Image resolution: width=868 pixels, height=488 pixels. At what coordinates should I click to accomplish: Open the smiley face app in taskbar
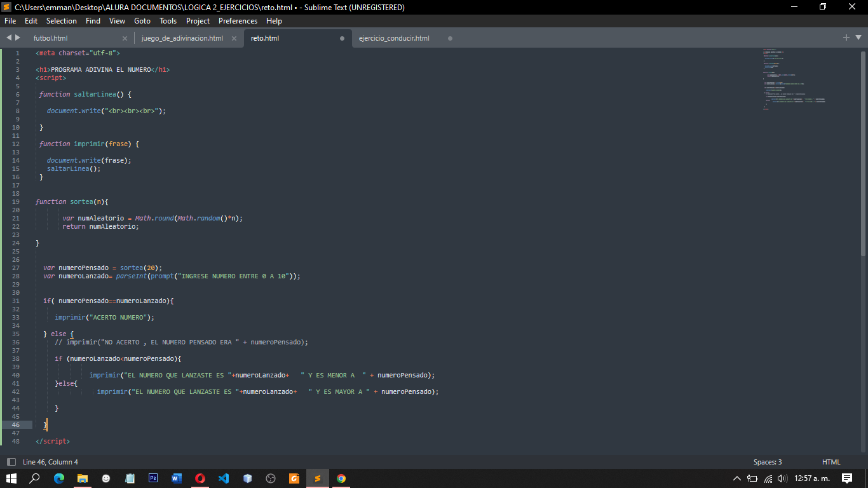coord(106,478)
